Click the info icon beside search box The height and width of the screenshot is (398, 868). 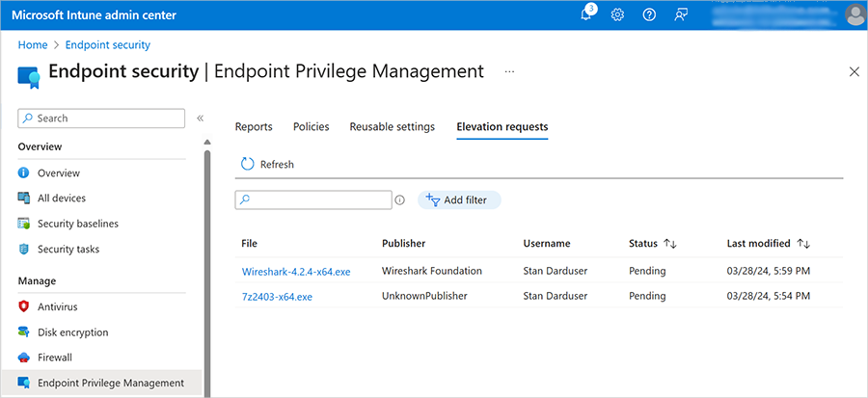tap(399, 200)
